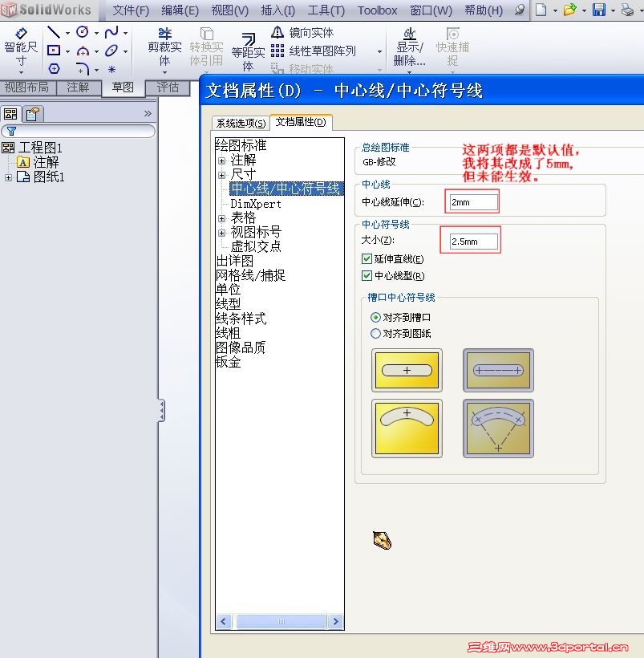Choose straight slot end-centers mark style
Viewport: 644px width, 658px height.
(x=498, y=370)
